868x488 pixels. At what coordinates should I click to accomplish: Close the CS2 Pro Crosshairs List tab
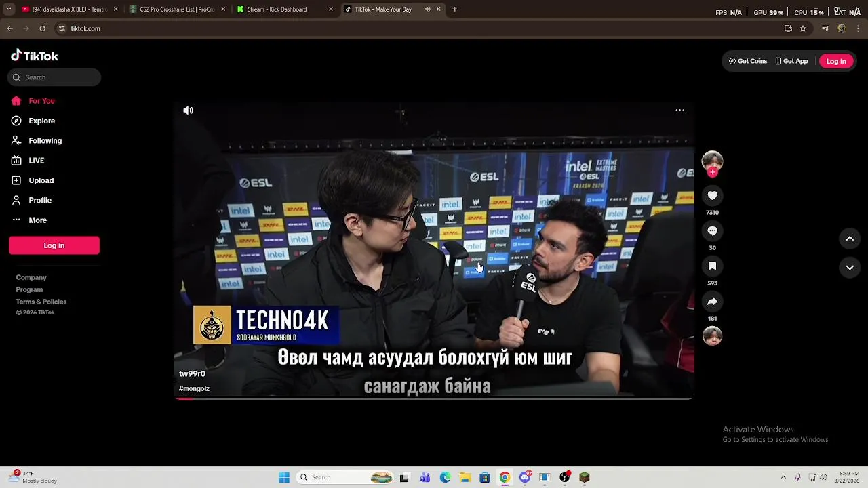(x=223, y=9)
